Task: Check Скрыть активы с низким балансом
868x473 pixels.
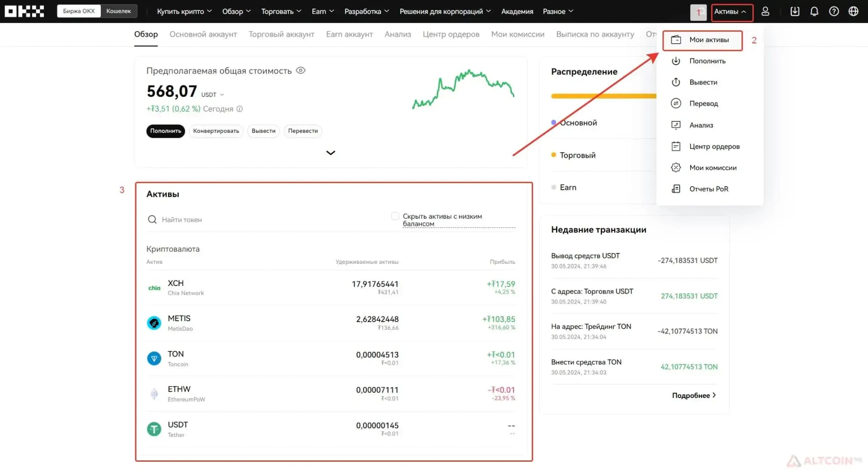Action: click(x=395, y=216)
